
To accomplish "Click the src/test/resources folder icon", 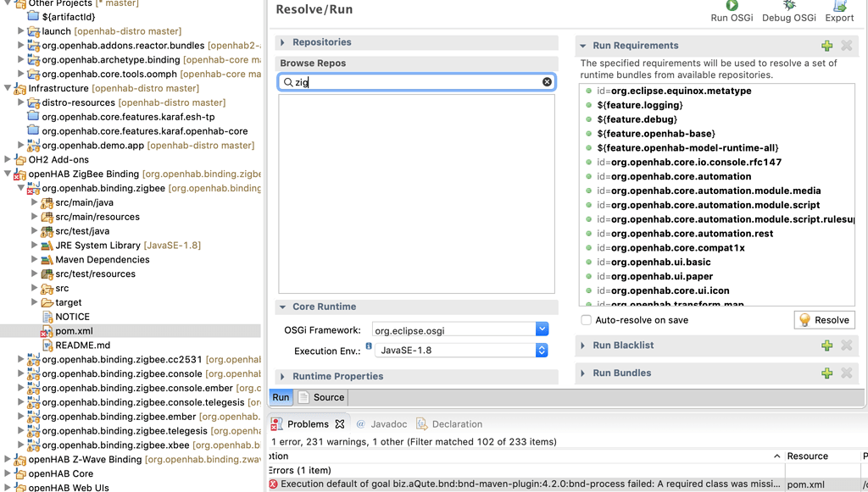I will pyautogui.click(x=47, y=274).
